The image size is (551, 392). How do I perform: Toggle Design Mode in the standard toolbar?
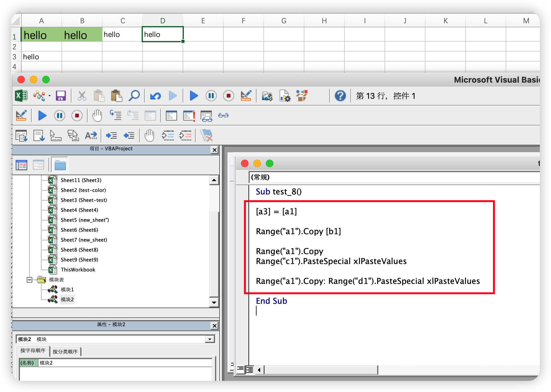point(246,96)
